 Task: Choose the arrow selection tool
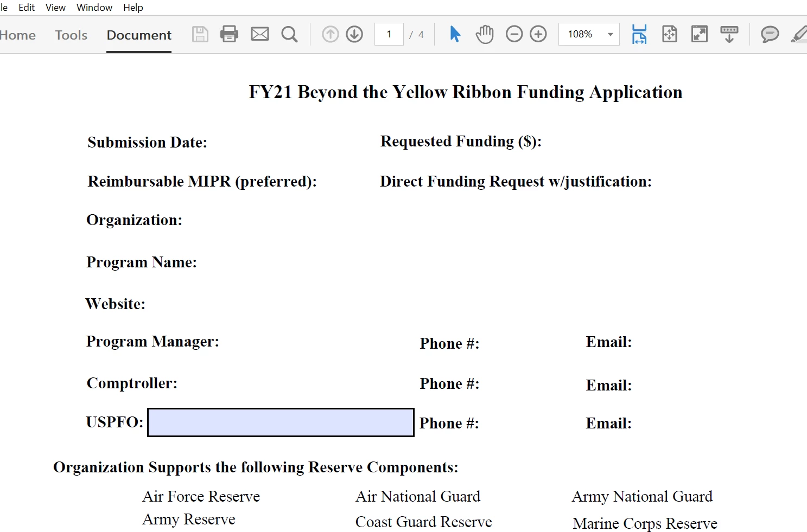(x=455, y=34)
